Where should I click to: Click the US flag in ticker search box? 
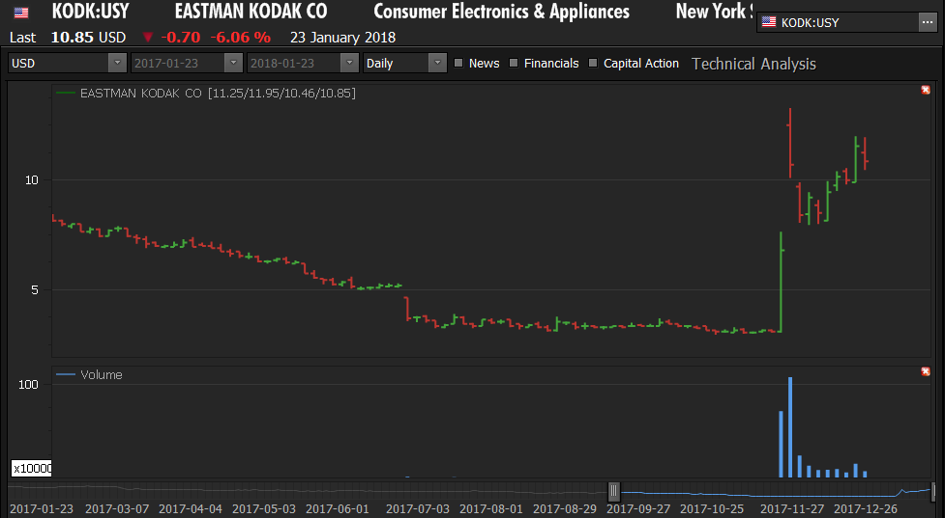(x=768, y=22)
